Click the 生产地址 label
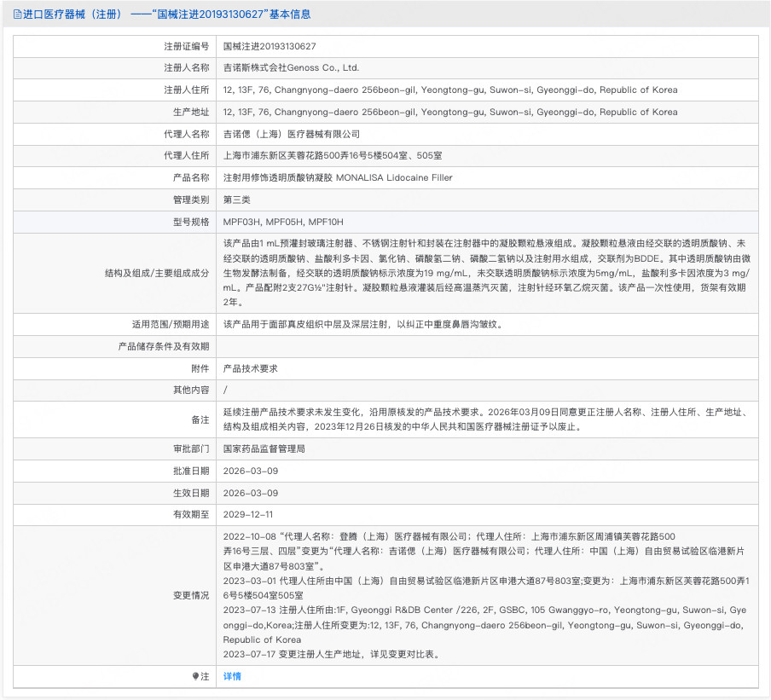This screenshot has width=771, height=700. tap(191, 112)
